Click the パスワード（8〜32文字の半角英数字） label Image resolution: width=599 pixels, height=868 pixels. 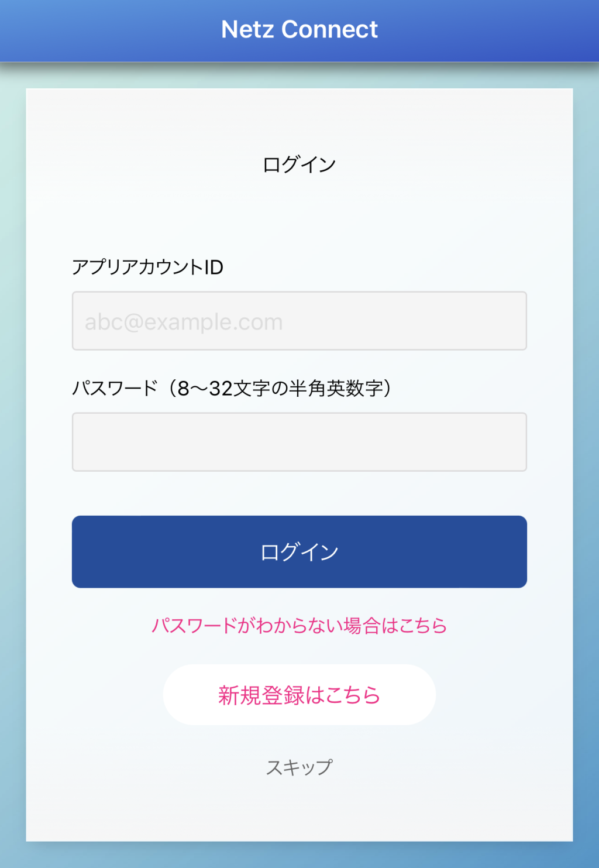(x=232, y=388)
